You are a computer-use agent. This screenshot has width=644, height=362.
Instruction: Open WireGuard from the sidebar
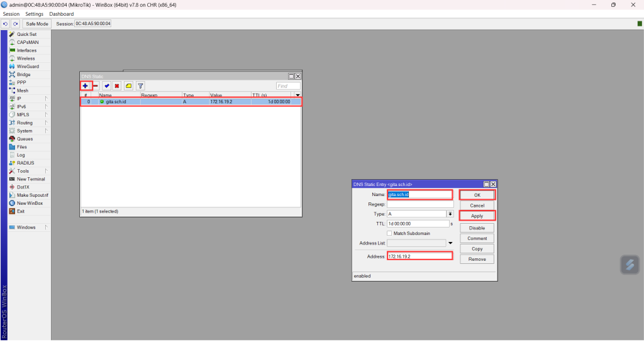coord(28,67)
